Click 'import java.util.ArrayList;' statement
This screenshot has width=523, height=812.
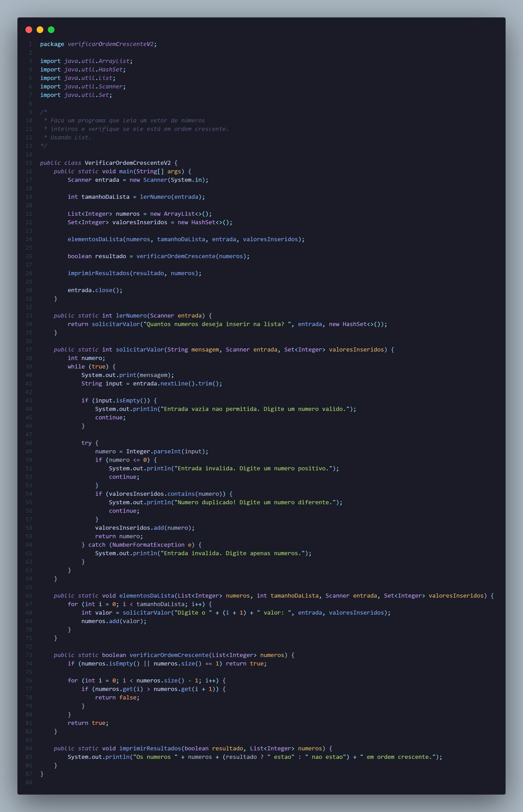tap(86, 61)
